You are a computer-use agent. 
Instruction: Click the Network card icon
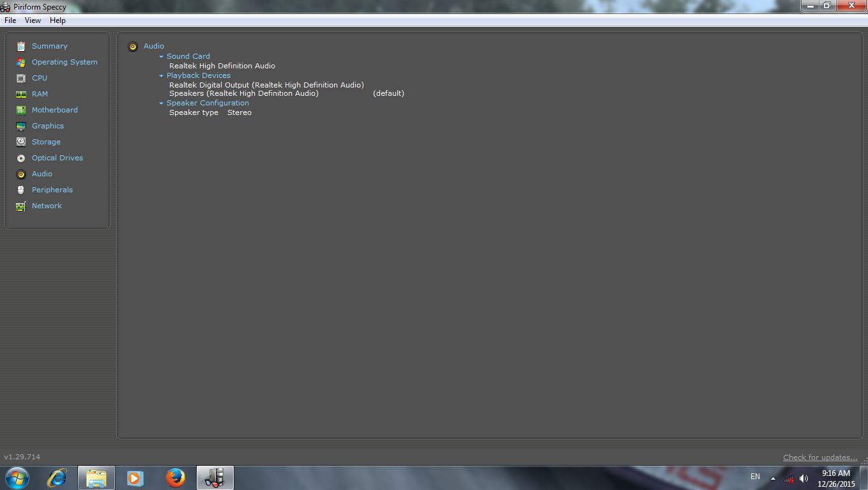coord(21,206)
